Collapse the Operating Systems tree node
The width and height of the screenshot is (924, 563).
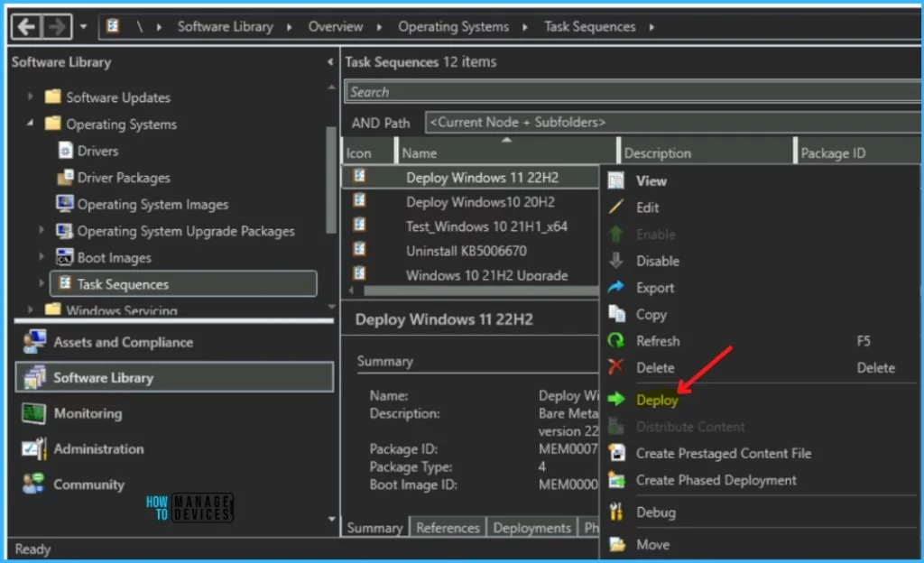click(x=30, y=124)
